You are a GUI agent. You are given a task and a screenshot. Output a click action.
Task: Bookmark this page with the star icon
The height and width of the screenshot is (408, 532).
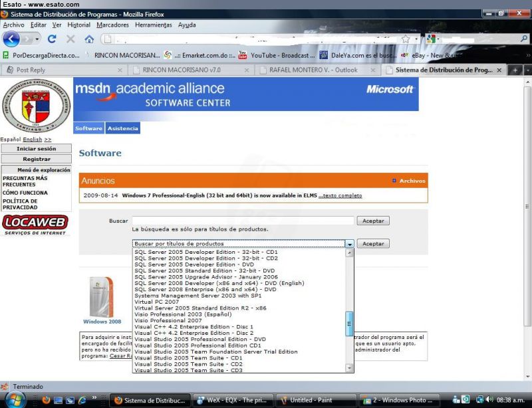(x=406, y=39)
